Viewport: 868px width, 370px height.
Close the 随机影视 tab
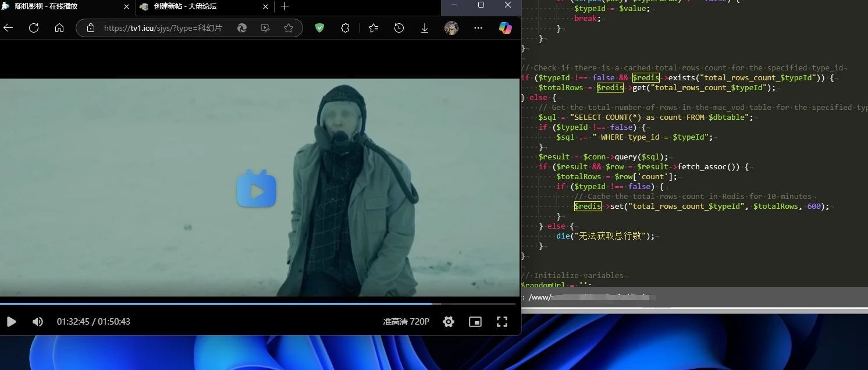click(x=126, y=7)
